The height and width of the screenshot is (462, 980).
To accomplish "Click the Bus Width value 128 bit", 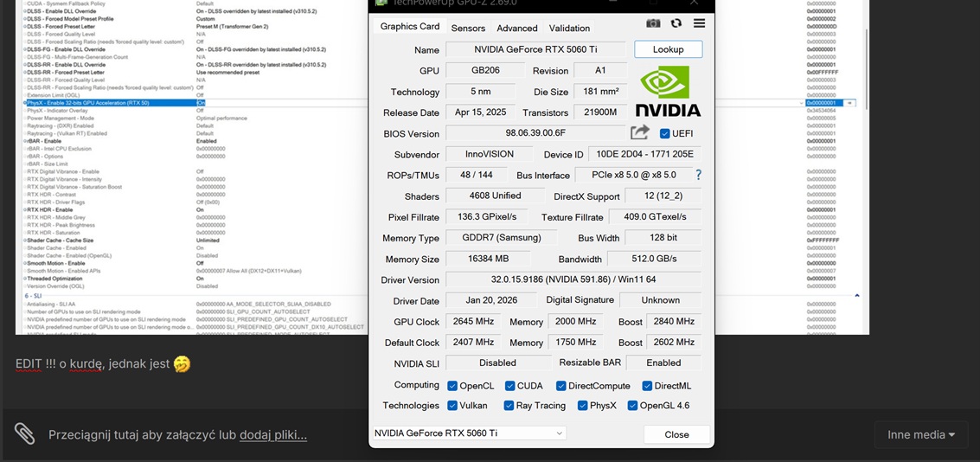I will (x=663, y=238).
